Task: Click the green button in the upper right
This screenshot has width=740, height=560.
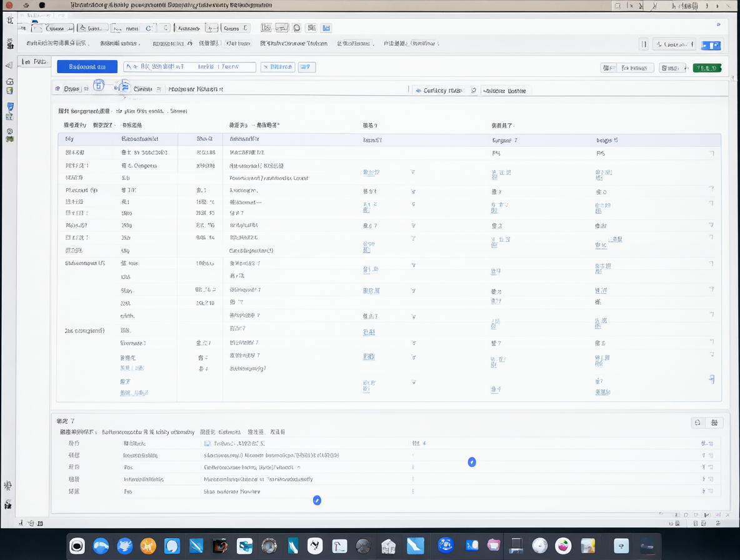Action: pyautogui.click(x=707, y=68)
